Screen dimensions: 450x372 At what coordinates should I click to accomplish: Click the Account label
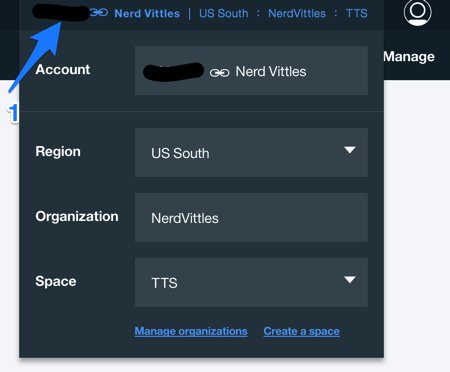point(63,70)
